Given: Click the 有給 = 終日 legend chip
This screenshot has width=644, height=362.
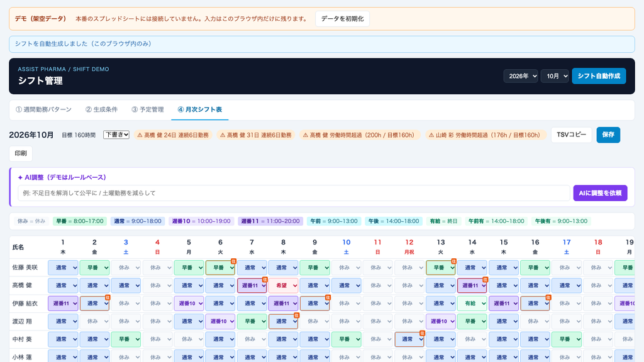Looking at the screenshot, I should click(443, 221).
